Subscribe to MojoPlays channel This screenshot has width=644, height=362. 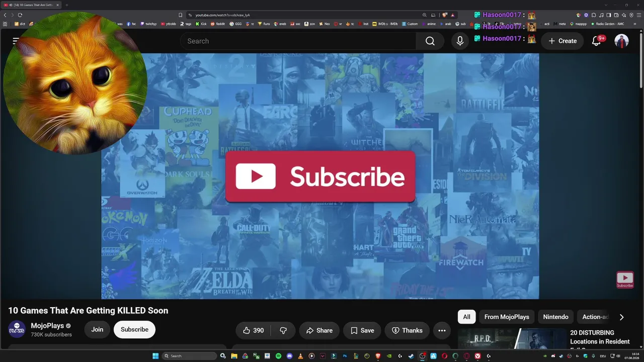coord(134,329)
